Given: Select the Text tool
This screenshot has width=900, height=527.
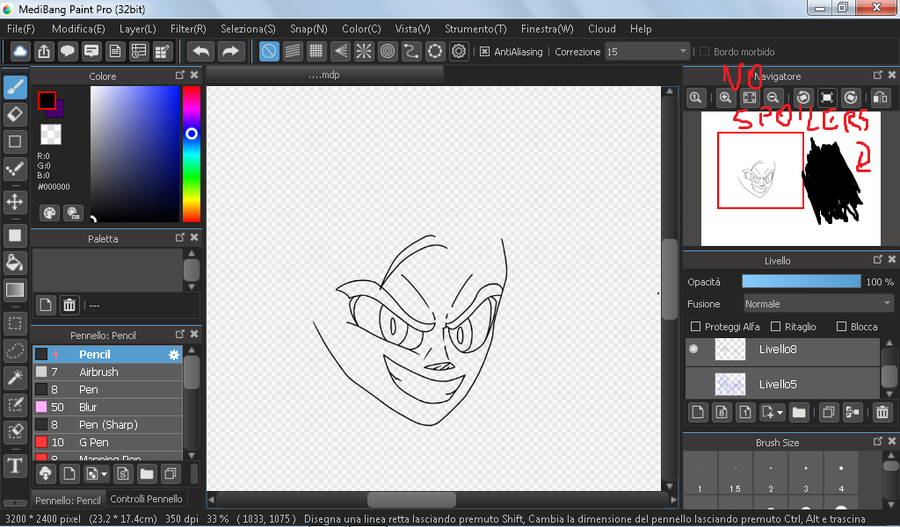Looking at the screenshot, I should point(15,465).
